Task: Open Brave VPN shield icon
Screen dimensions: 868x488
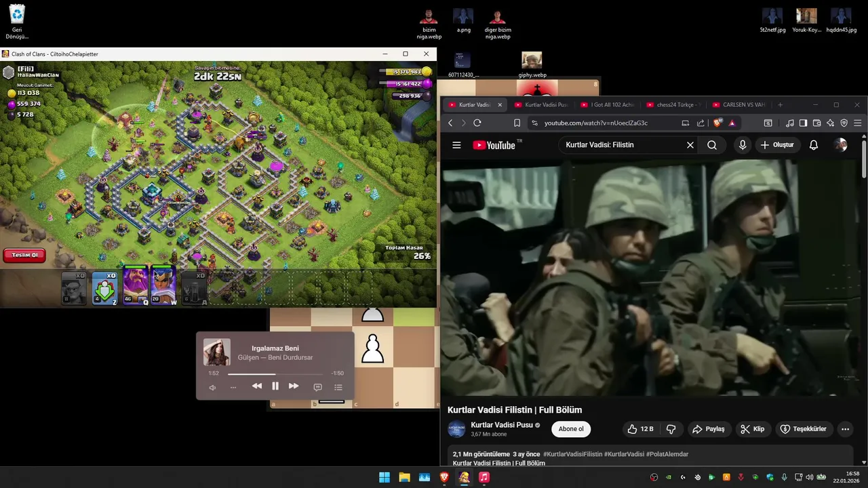Action: [x=844, y=123]
